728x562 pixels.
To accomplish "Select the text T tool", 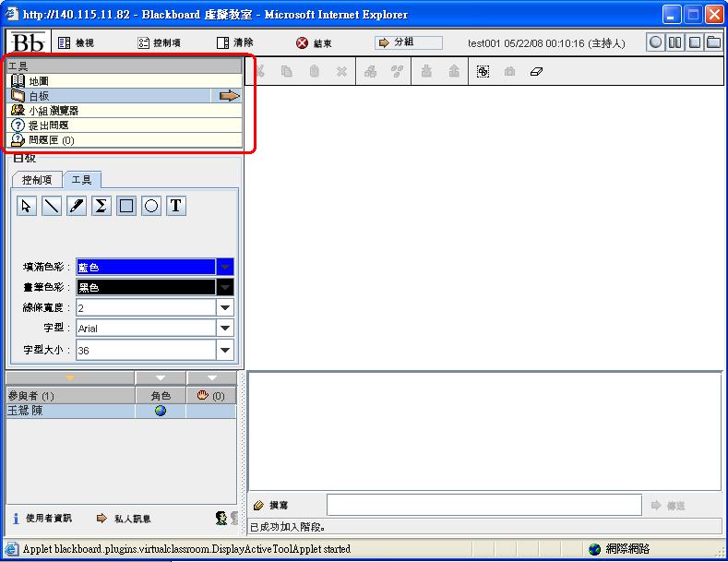I will pos(176,206).
